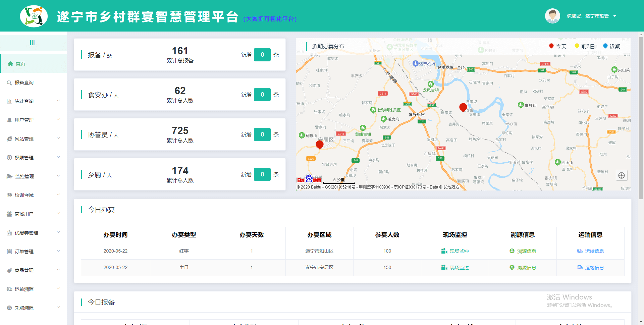Click the platform logo in the header

click(x=34, y=16)
